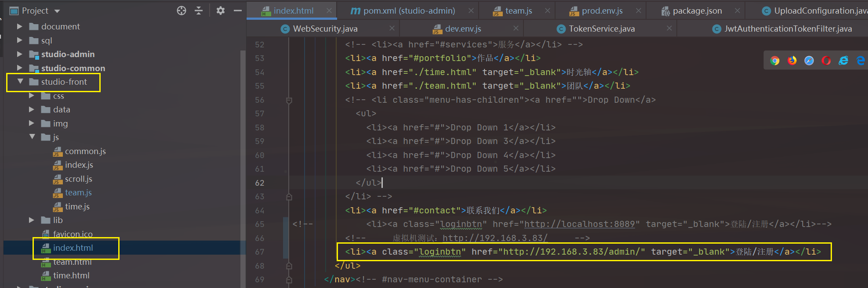Open preview in Firefox browser icon

pyautogui.click(x=792, y=61)
